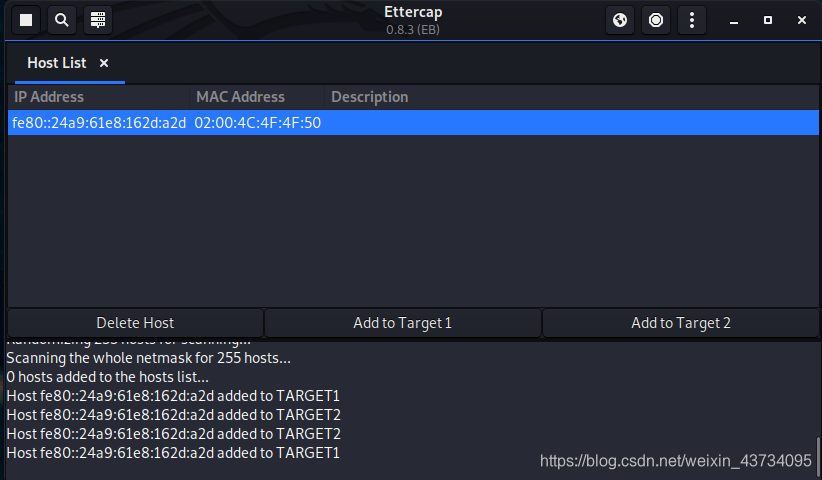Click the Delete Host button
This screenshot has width=822, height=480.
click(135, 323)
